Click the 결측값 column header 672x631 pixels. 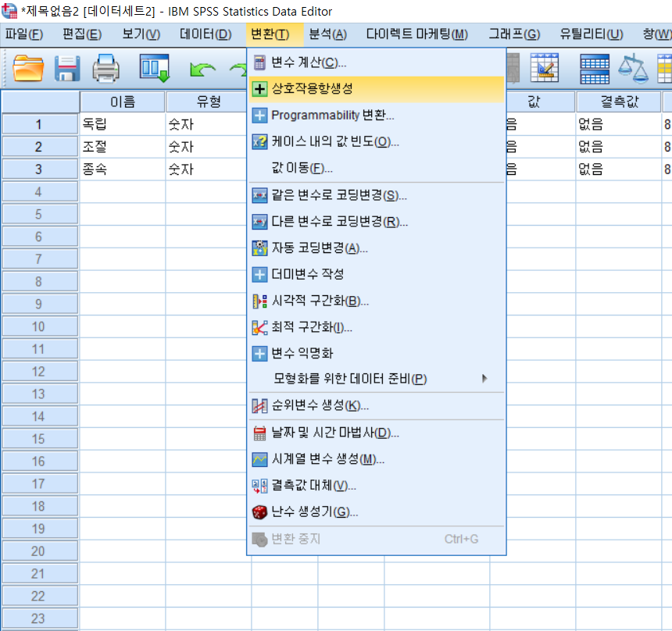point(619,102)
